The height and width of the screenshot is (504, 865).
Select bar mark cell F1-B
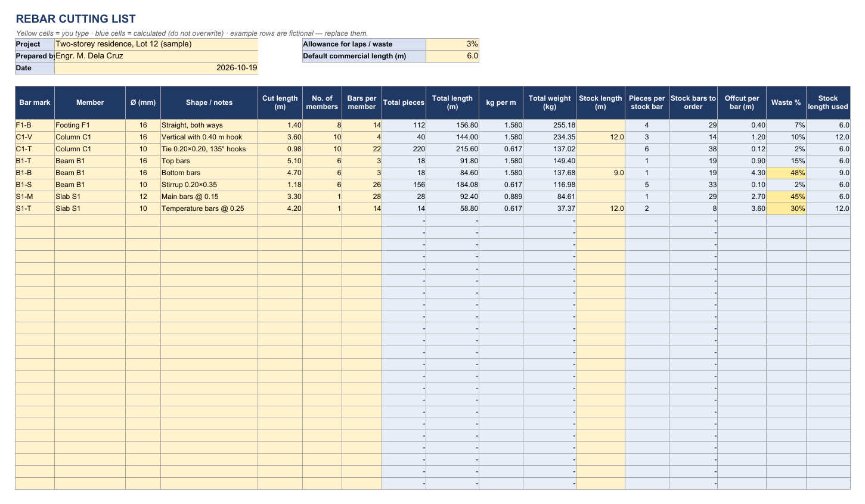coord(35,125)
